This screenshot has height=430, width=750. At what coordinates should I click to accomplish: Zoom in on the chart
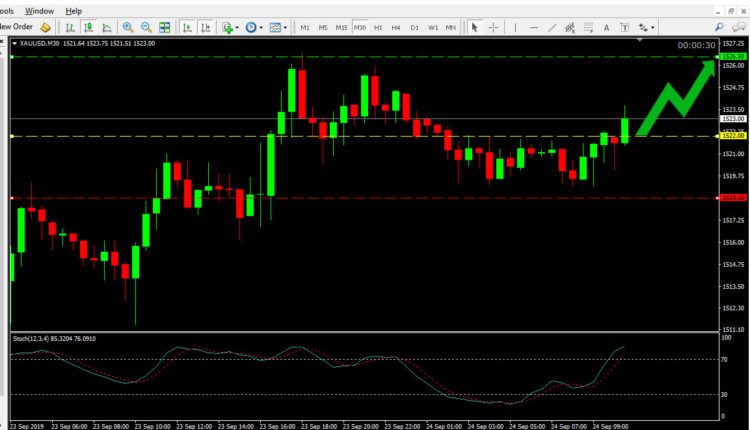tap(128, 28)
